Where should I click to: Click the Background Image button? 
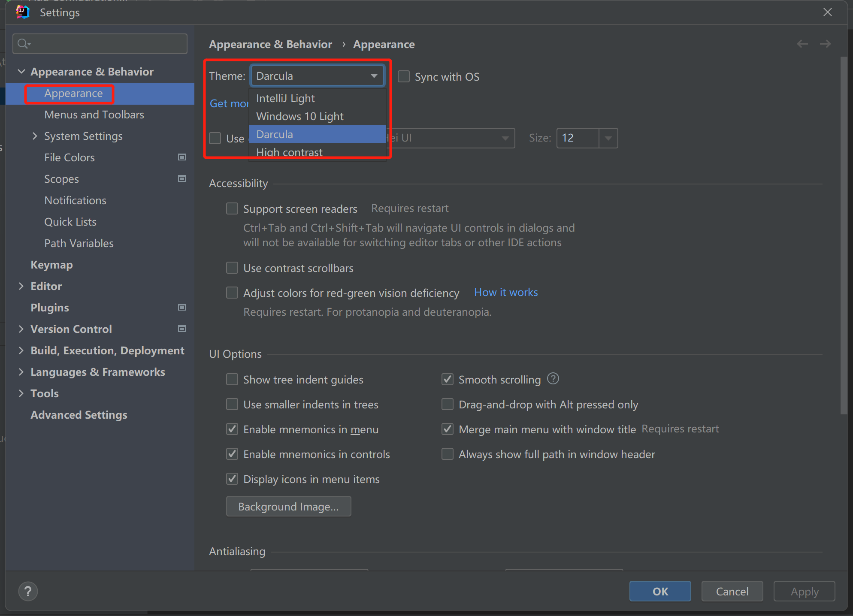pyautogui.click(x=288, y=506)
